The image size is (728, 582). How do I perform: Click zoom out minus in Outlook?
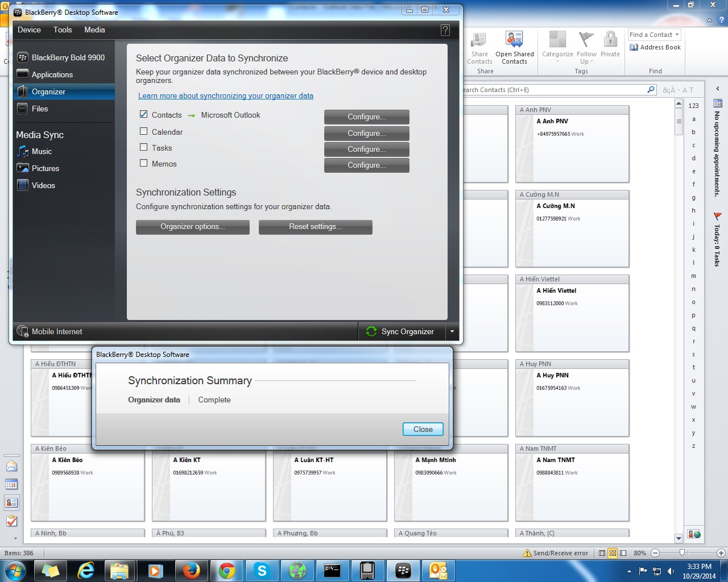[655, 553]
